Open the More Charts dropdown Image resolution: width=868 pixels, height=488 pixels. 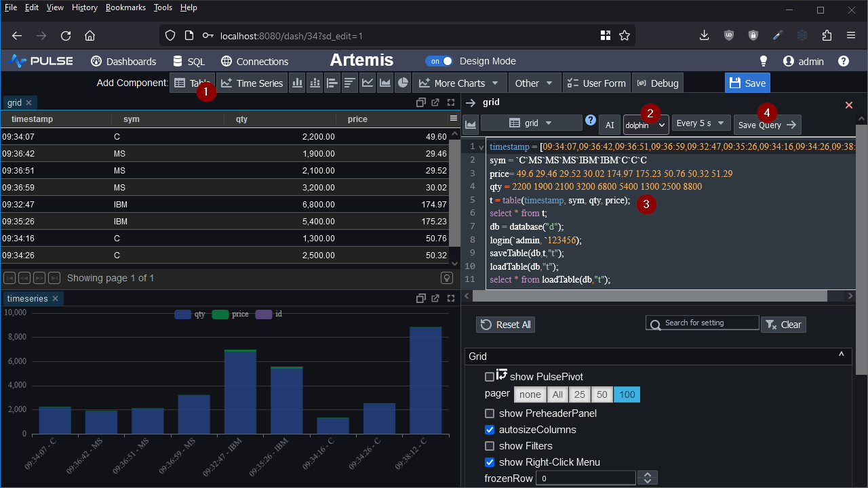click(459, 83)
